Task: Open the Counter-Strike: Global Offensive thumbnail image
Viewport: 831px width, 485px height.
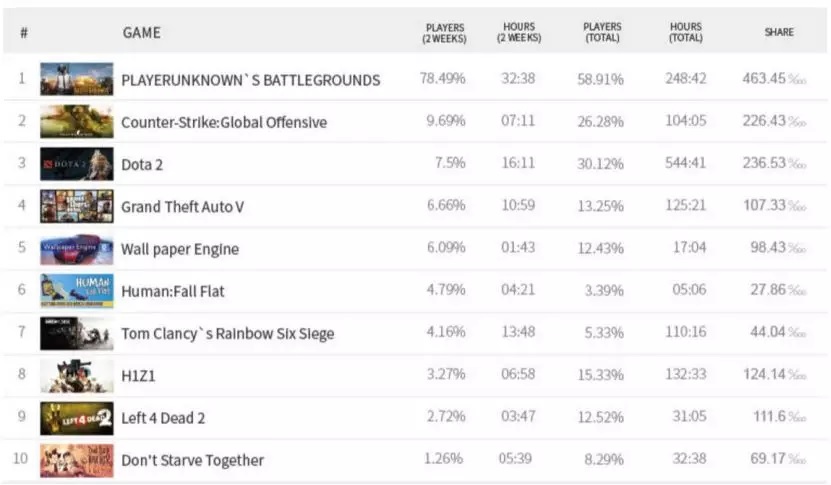Action: (76, 122)
